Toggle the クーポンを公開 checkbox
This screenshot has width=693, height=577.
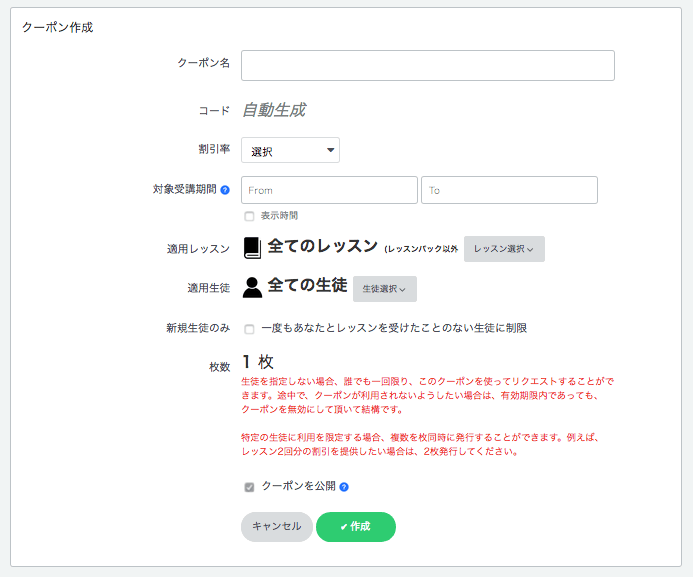[249, 487]
